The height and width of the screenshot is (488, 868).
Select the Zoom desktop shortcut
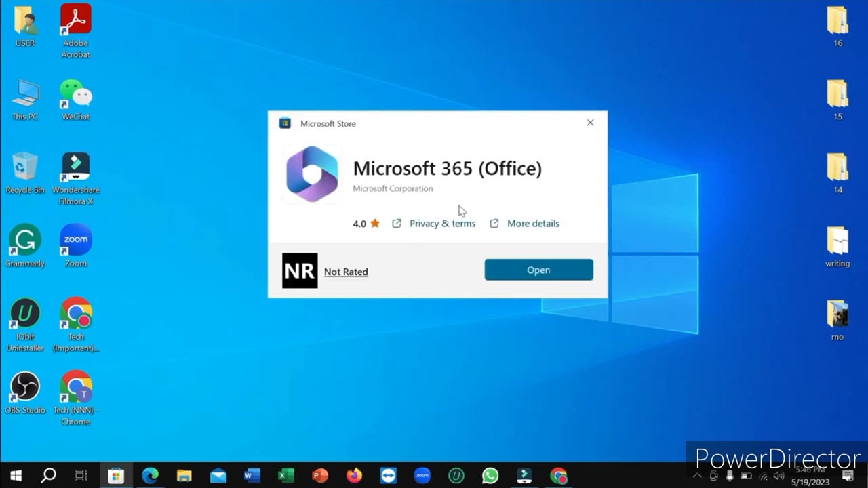(x=76, y=246)
